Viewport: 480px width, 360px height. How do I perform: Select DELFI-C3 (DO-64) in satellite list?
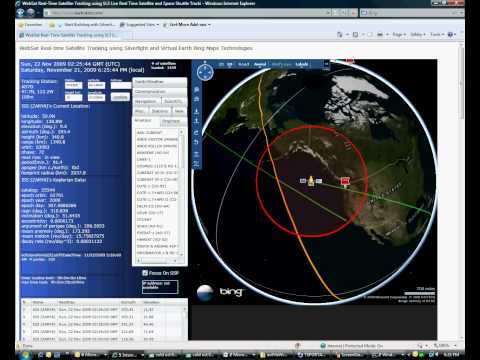[153, 206]
